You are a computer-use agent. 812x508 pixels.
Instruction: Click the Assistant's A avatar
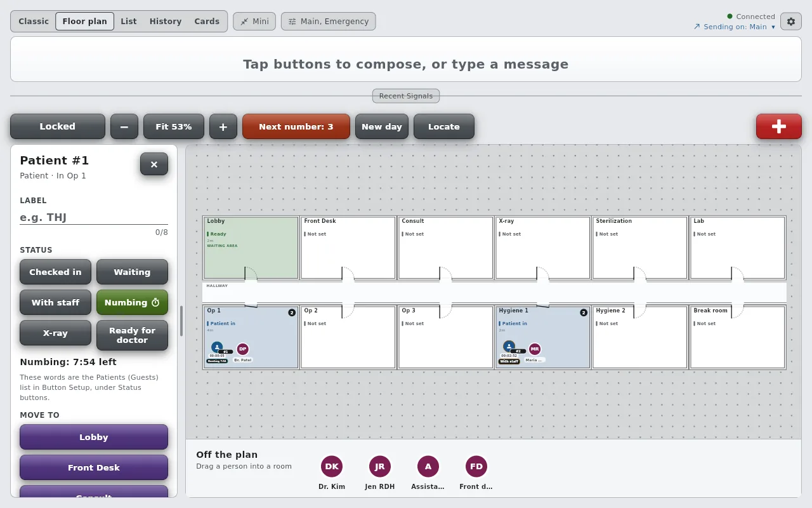click(428, 467)
